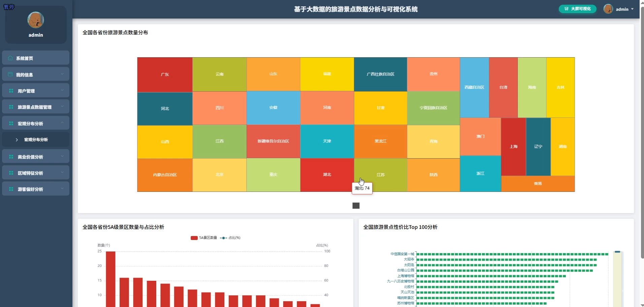Open the 大屏可视化 button
Screen dimensions: 644x307
tap(577, 9)
